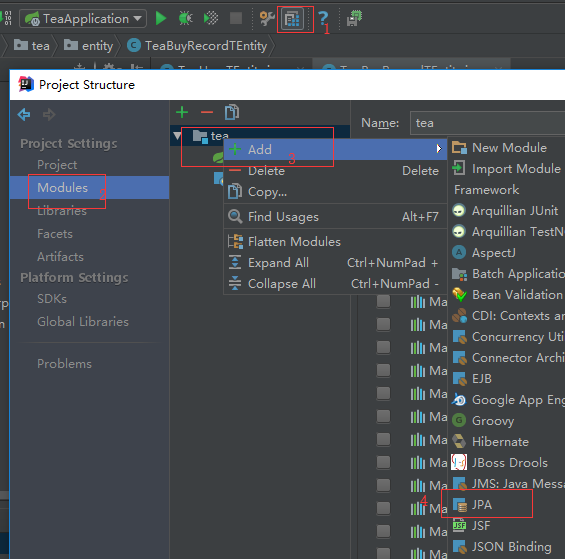Click the copy module icon
This screenshot has height=559, width=565.
pos(232,112)
